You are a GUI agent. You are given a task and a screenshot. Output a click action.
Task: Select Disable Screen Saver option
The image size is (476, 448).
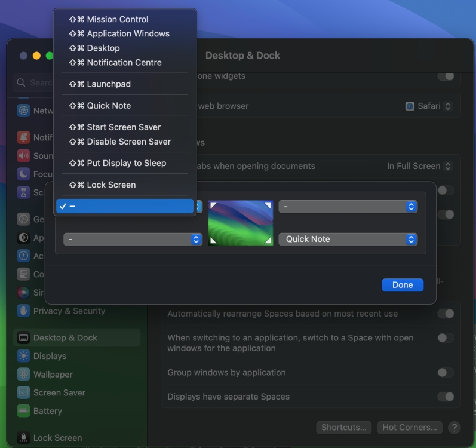tap(125, 142)
